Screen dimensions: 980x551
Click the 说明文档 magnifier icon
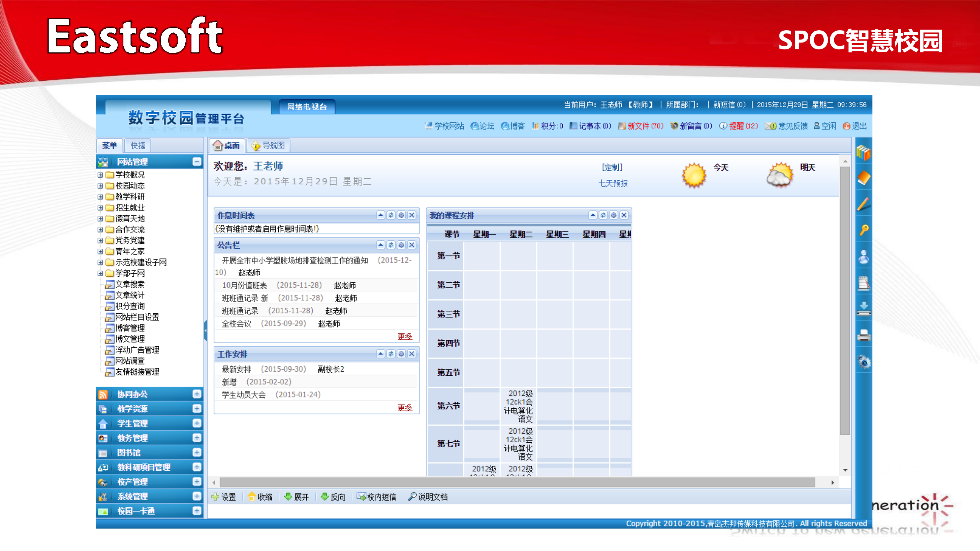[x=412, y=497]
